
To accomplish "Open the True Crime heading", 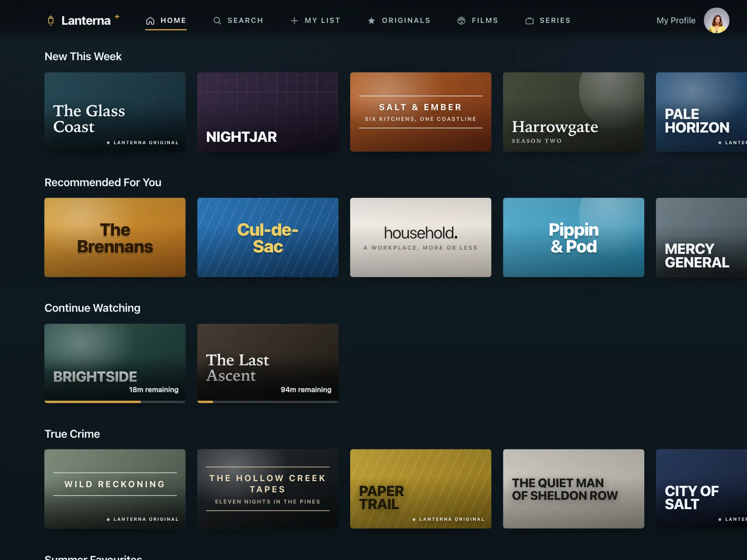I will pyautogui.click(x=72, y=434).
